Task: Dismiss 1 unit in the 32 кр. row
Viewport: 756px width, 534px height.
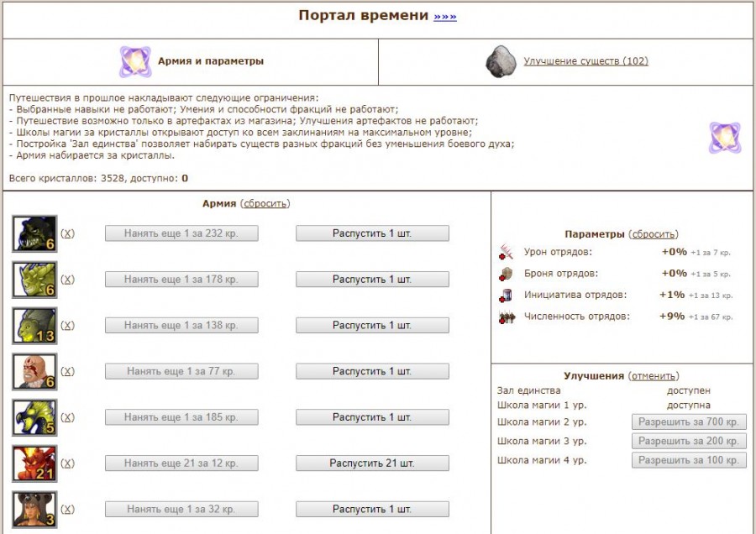Action: [x=372, y=510]
